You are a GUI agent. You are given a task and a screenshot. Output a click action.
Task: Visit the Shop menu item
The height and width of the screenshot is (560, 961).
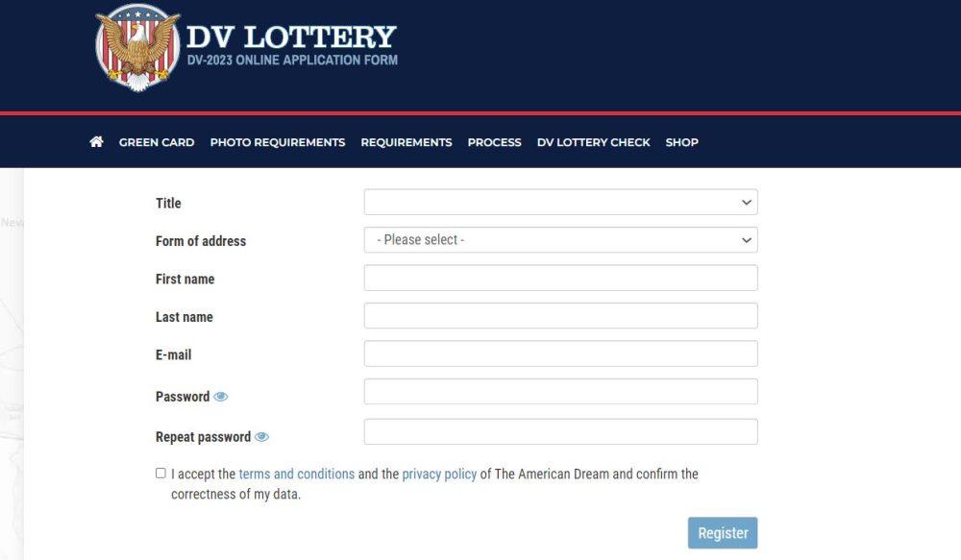[x=681, y=142]
